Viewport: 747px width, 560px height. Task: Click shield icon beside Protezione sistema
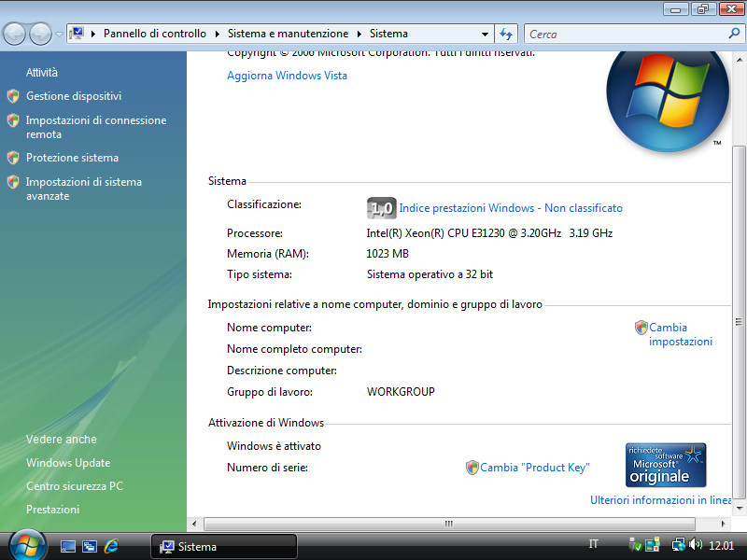coord(13,158)
